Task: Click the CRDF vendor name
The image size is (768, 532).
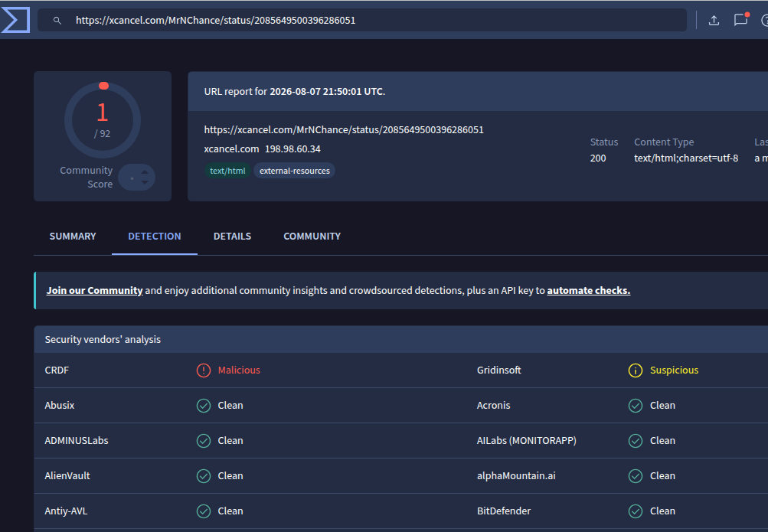Action: tap(57, 370)
